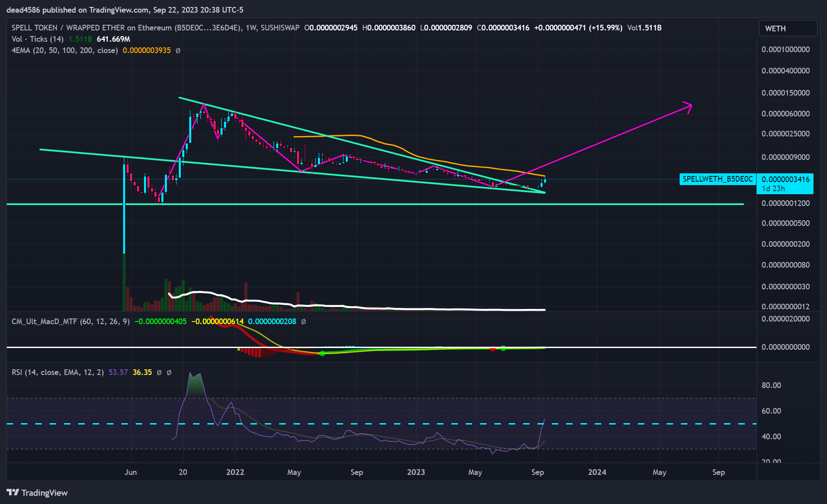Click the 4EMA value 0.0000003935
This screenshot has width=827, height=504.
pos(147,50)
